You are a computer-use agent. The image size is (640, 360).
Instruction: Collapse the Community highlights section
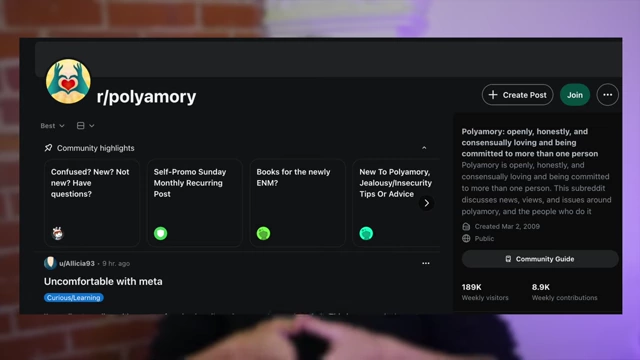click(x=424, y=148)
